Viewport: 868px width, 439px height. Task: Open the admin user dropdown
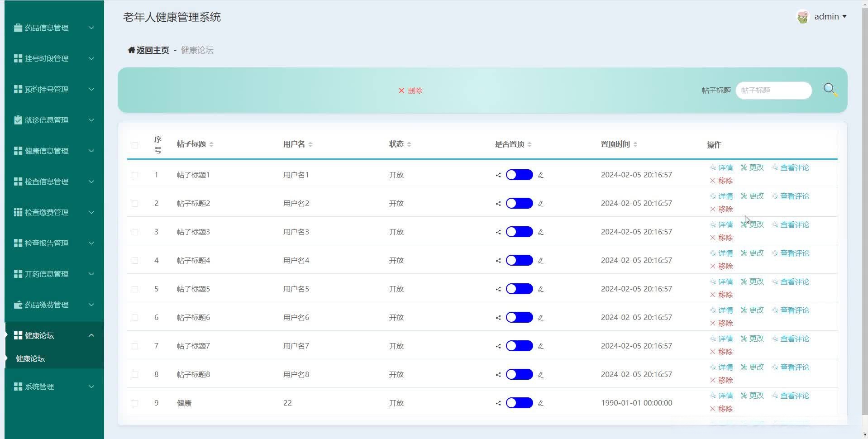(830, 17)
